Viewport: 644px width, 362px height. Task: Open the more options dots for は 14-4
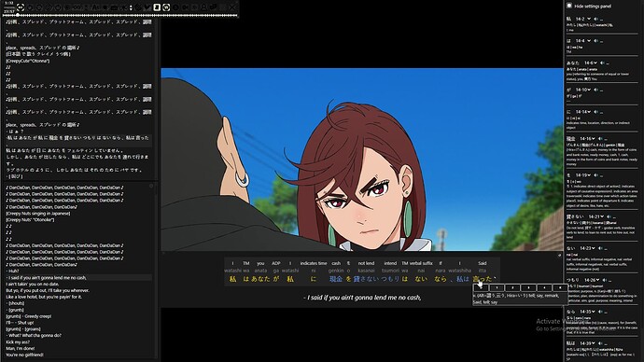pyautogui.click(x=602, y=41)
